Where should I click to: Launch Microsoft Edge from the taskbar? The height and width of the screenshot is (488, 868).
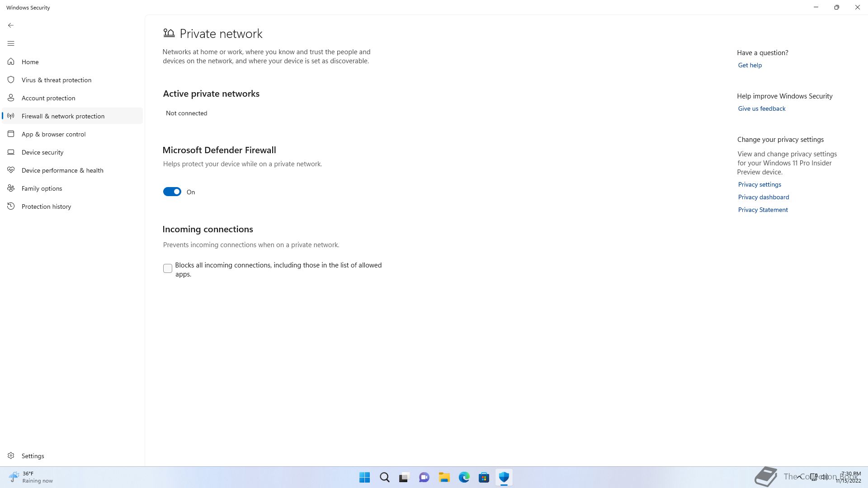pos(464,477)
